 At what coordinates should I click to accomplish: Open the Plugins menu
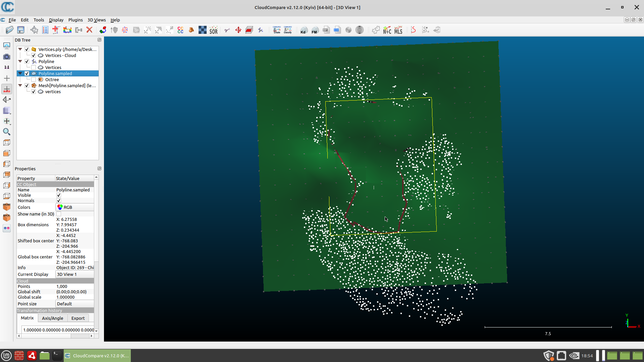pyautogui.click(x=75, y=20)
